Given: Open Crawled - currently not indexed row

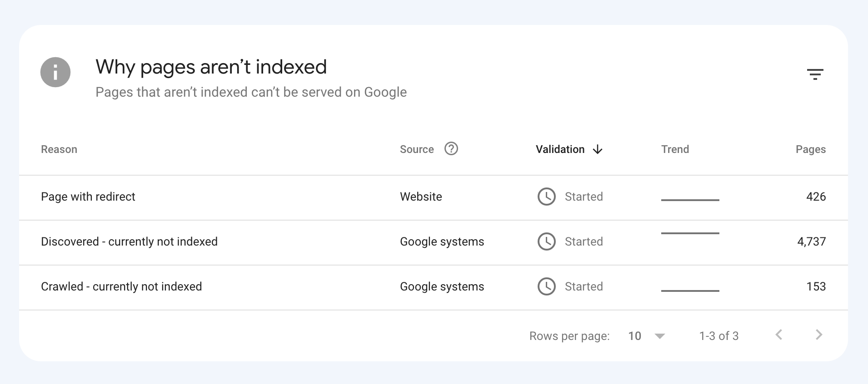Looking at the screenshot, I should coord(121,286).
